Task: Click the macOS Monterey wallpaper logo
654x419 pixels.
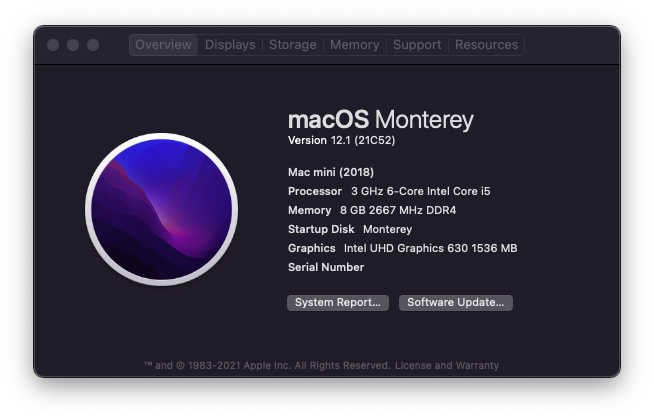Action: 161,209
